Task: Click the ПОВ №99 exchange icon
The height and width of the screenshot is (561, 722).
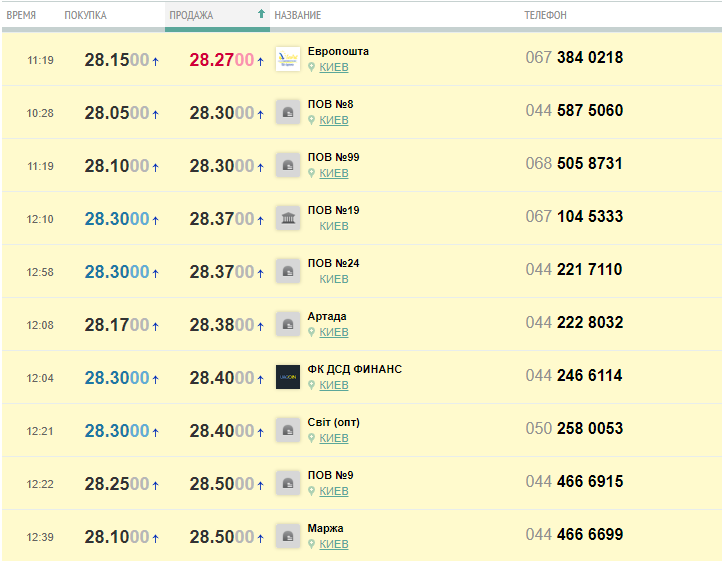Action: (287, 165)
